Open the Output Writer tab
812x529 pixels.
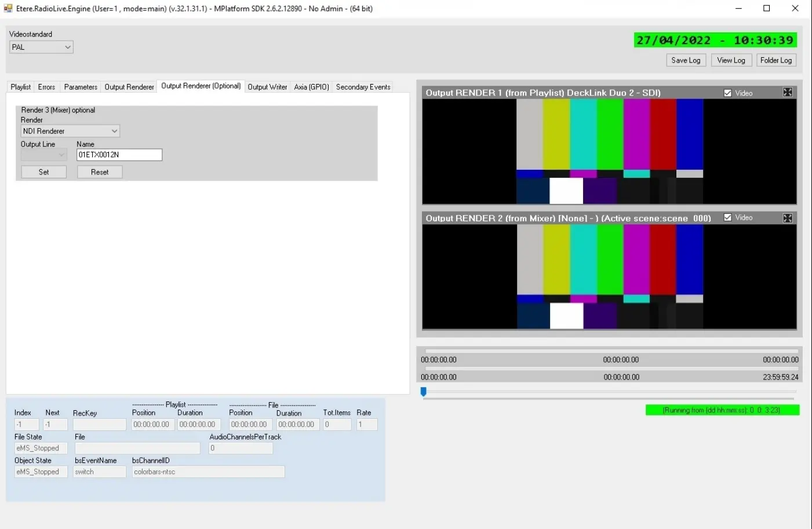tap(267, 87)
